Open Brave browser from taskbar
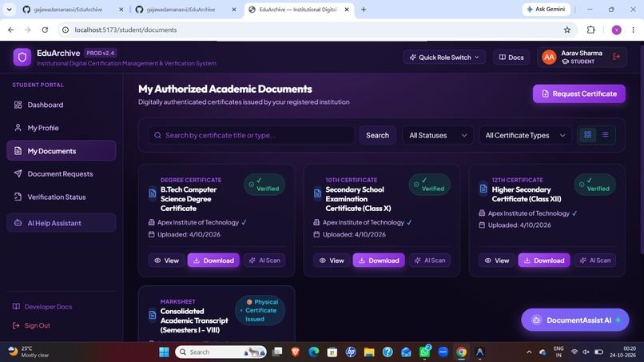The width and height of the screenshot is (644, 362). 296,352
